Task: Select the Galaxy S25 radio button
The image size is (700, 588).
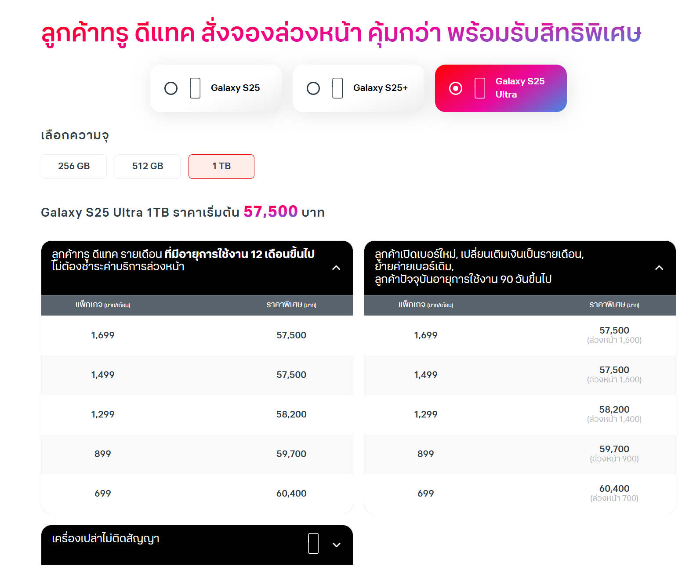Action: pos(171,88)
